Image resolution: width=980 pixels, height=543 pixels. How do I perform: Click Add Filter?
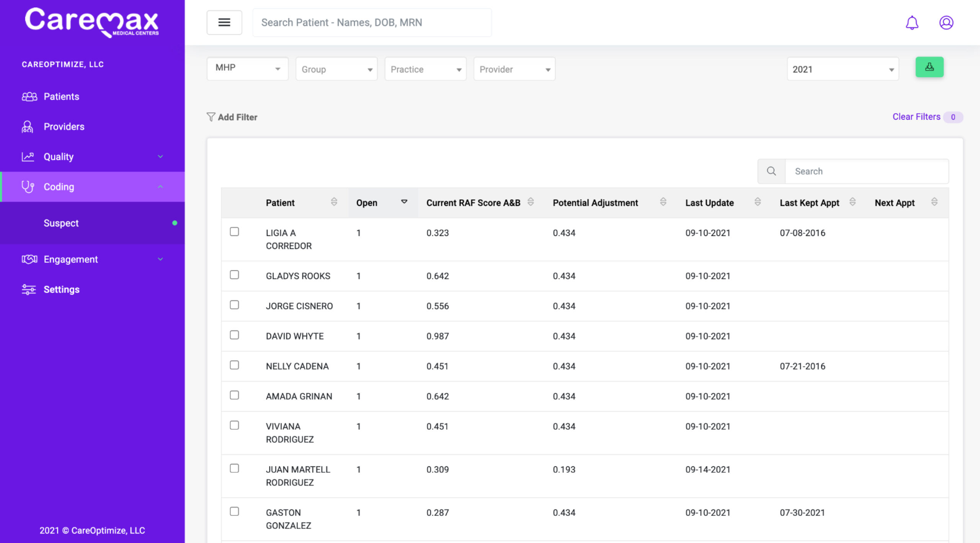tap(232, 117)
